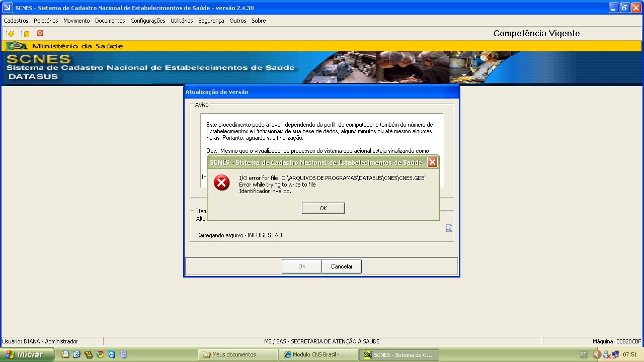Click the Ministério da Saúde flag logo
Image resolution: width=644 pixels, height=362 pixels.
click(16, 46)
